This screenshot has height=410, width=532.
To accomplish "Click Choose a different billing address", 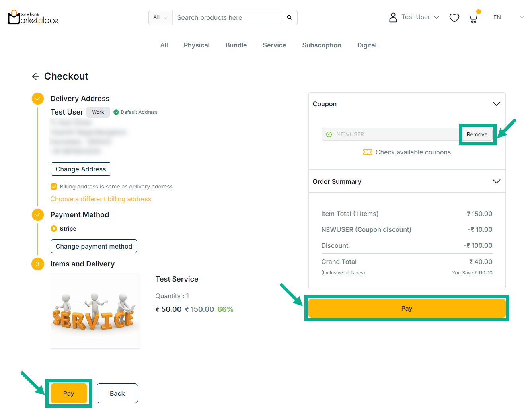I will [x=101, y=199].
